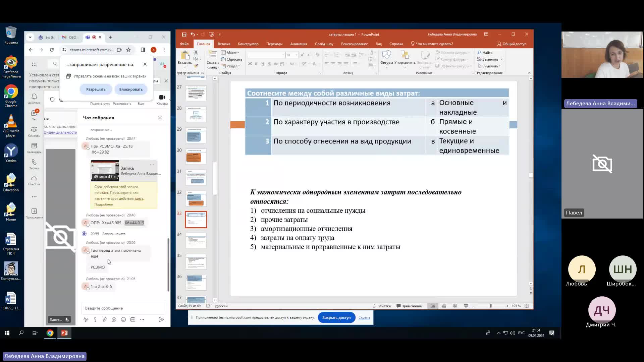Click the Teams app launcher grid icon
Viewport: 644px width, 362px height.
pos(34,64)
